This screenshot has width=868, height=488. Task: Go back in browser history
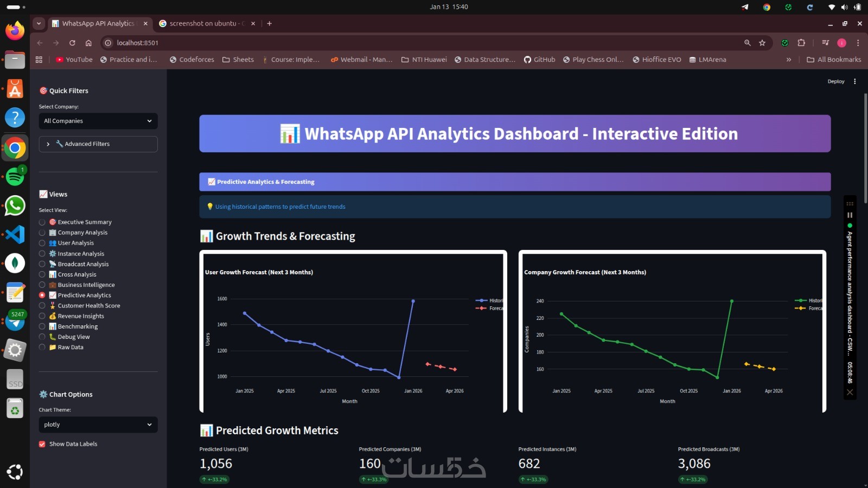tap(40, 43)
